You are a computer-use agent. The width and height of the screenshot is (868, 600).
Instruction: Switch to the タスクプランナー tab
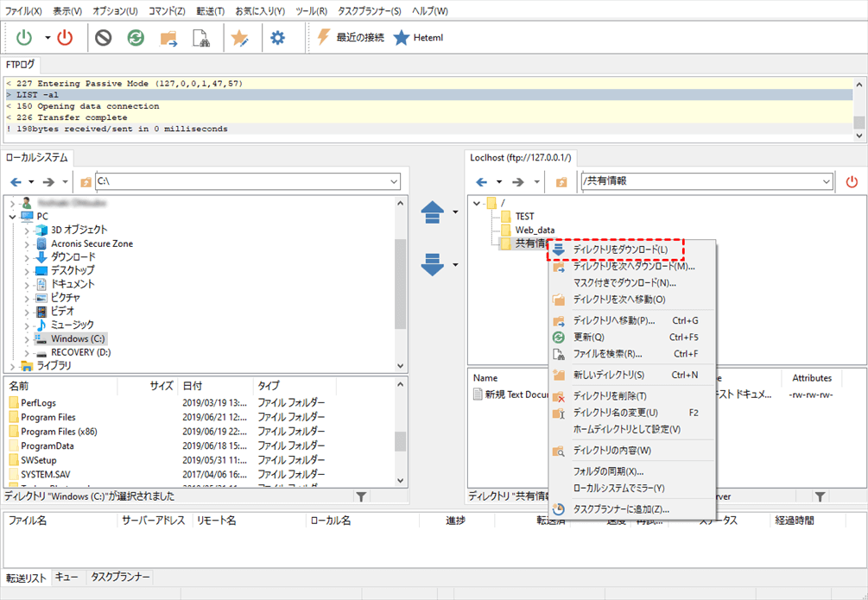[120, 577]
